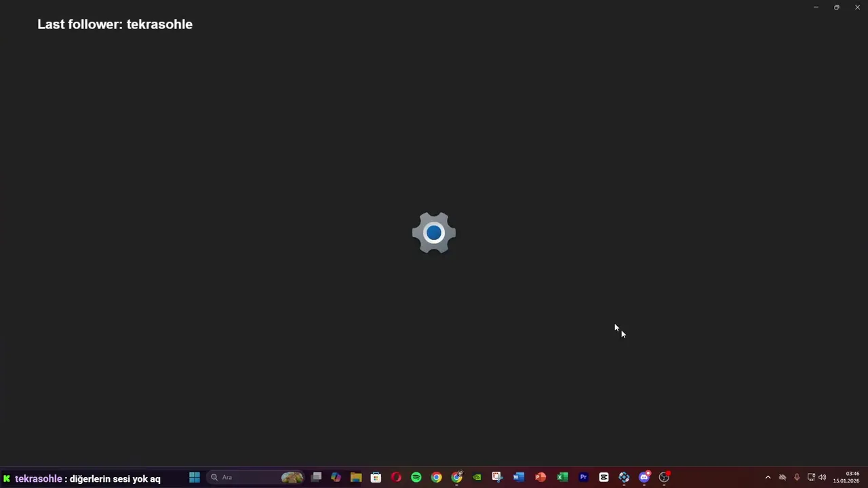Screen dimensions: 868x488
Task: Click the OneDrive offline cloud tray icon
Action: [783, 477]
